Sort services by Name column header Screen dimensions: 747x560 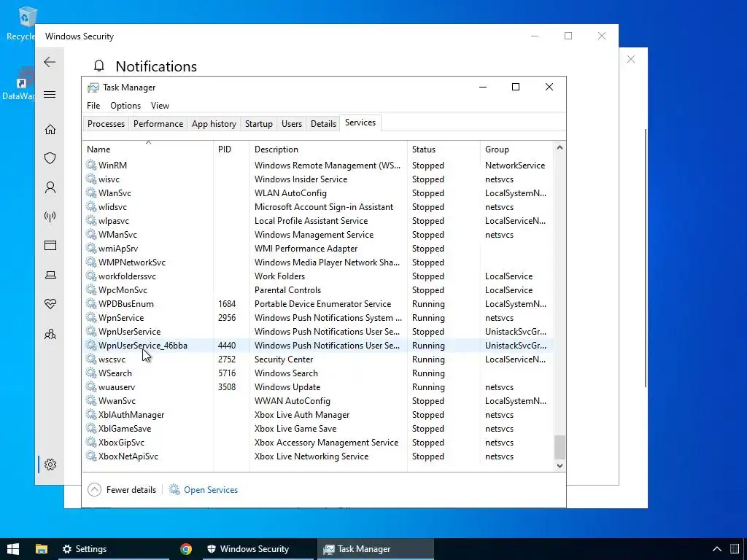point(148,149)
